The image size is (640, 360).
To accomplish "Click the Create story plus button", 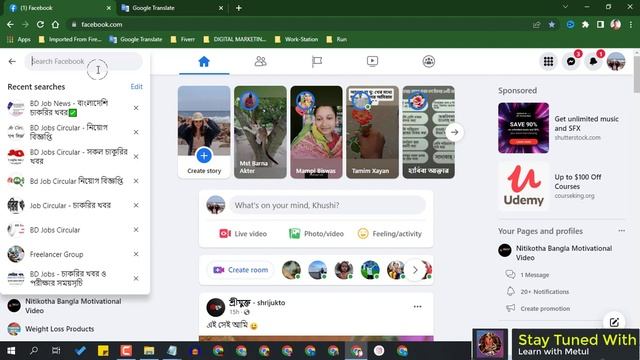I will click(204, 156).
